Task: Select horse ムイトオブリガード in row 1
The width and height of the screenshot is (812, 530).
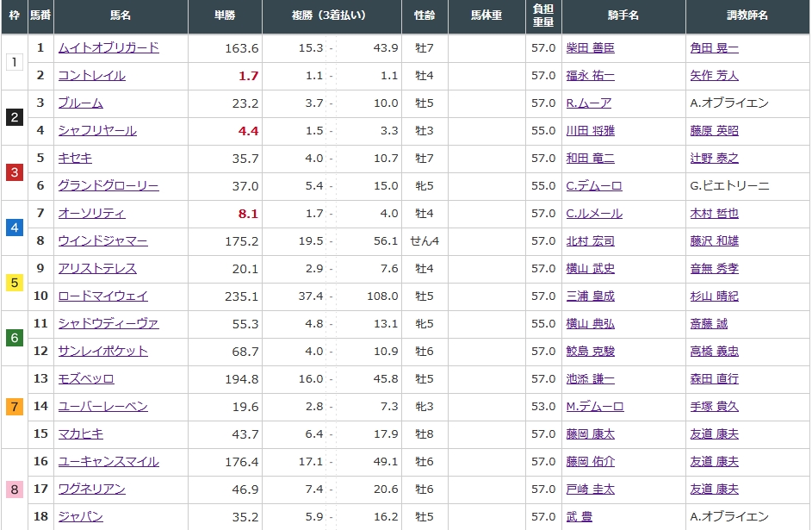Action: click(x=108, y=48)
